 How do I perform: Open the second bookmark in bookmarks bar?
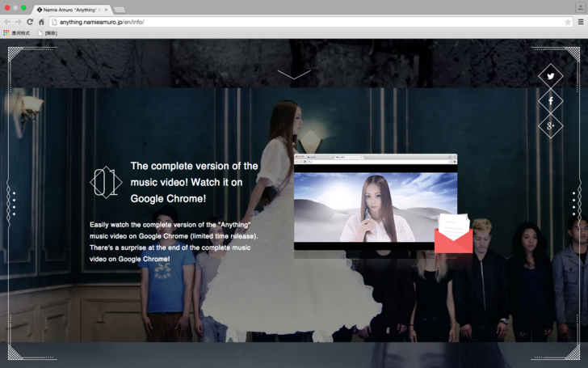(48, 33)
